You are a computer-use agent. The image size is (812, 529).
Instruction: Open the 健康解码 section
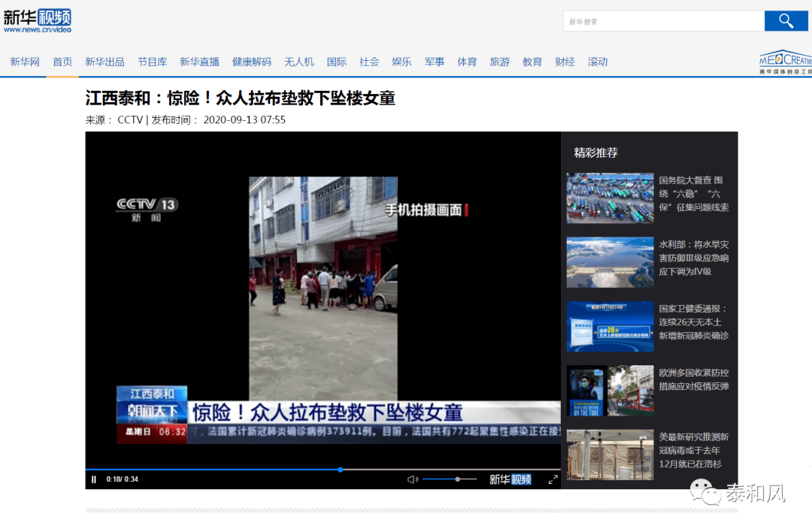[x=252, y=62]
